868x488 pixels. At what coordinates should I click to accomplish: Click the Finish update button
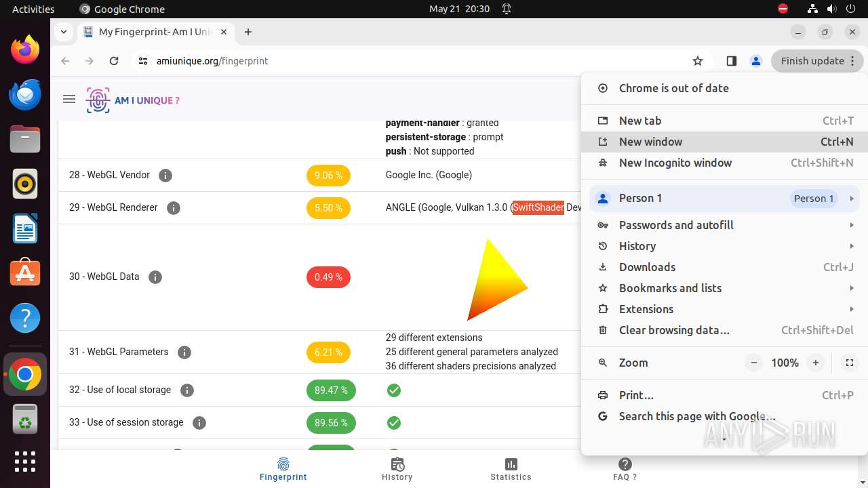click(x=817, y=61)
